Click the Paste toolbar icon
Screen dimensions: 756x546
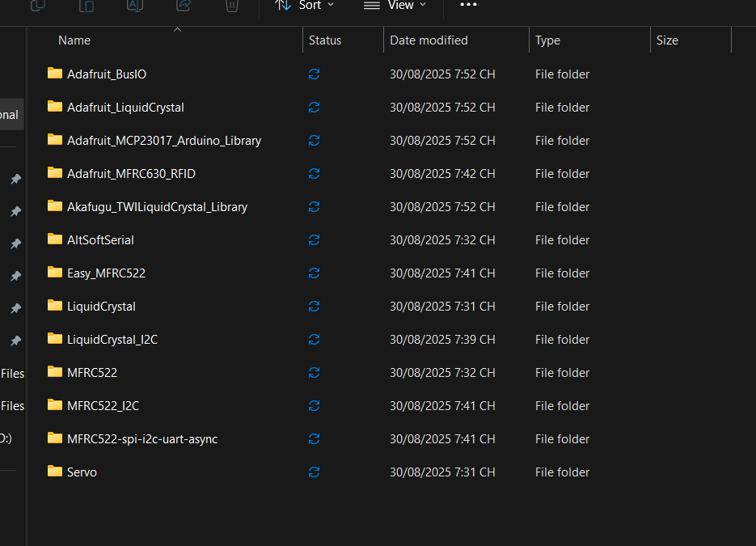tap(87, 5)
